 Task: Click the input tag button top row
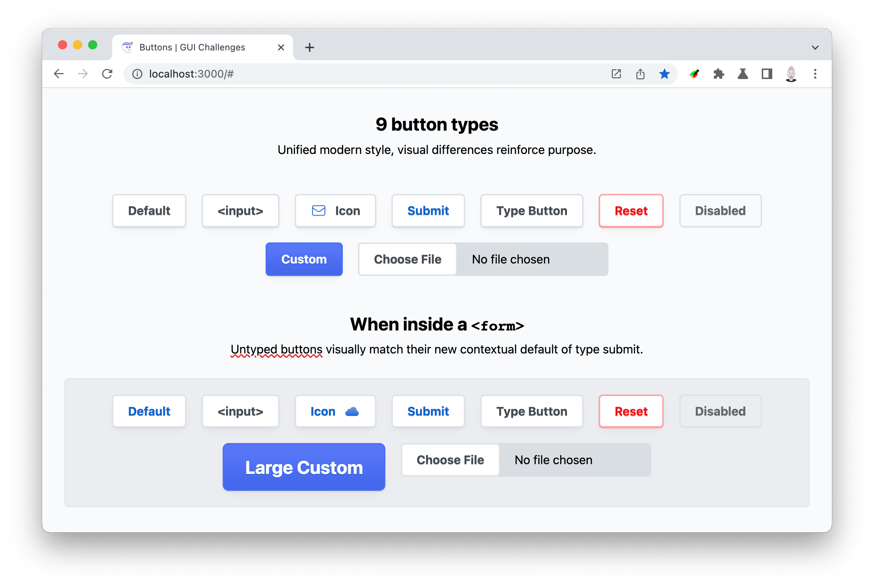241,210
